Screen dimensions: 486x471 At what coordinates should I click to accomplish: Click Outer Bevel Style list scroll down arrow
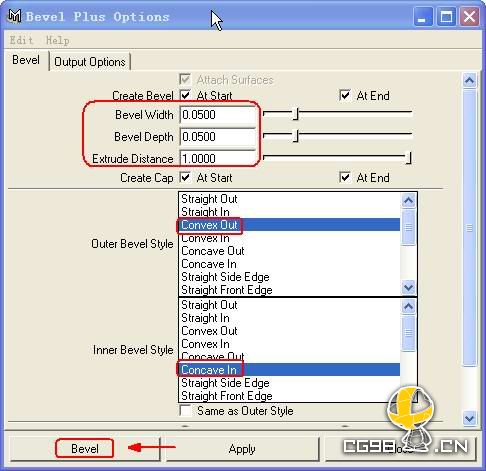tap(408, 287)
